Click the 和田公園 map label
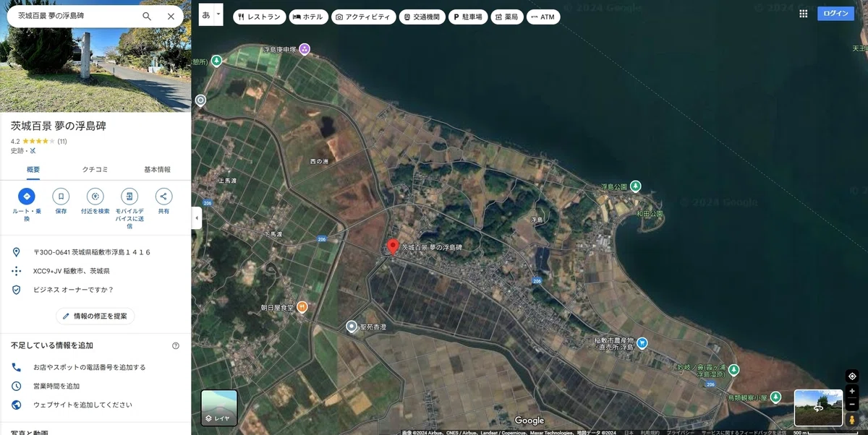The image size is (868, 435). point(650,214)
